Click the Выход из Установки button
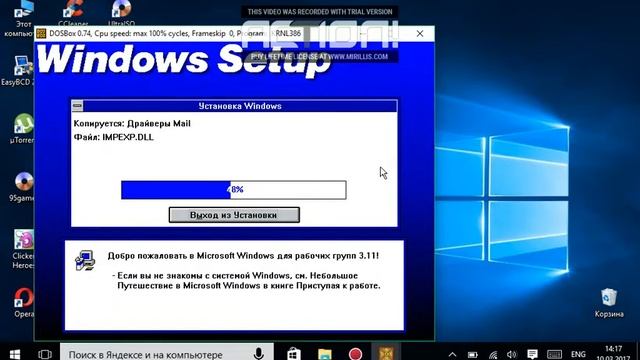640x360 pixels. pyautogui.click(x=234, y=215)
